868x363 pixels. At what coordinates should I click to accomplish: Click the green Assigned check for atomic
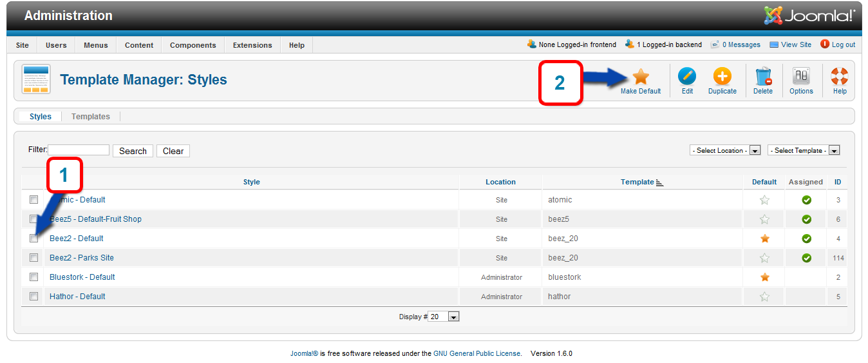tap(806, 200)
